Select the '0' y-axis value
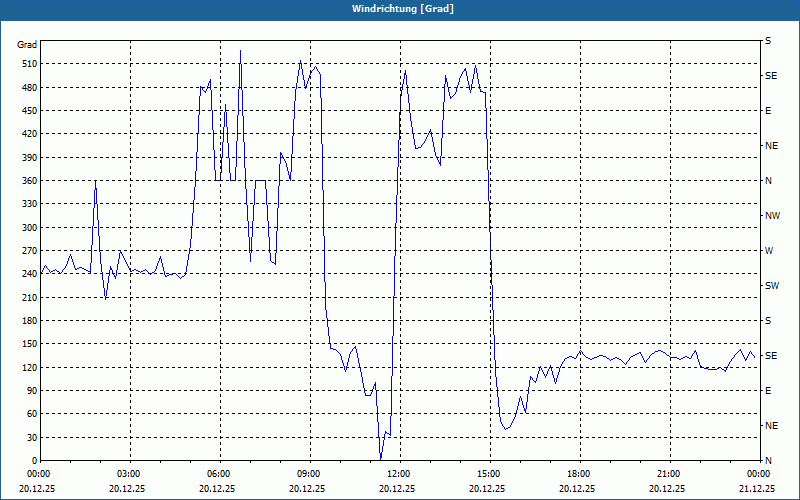Screen dimensions: 800x500 pos(35,461)
